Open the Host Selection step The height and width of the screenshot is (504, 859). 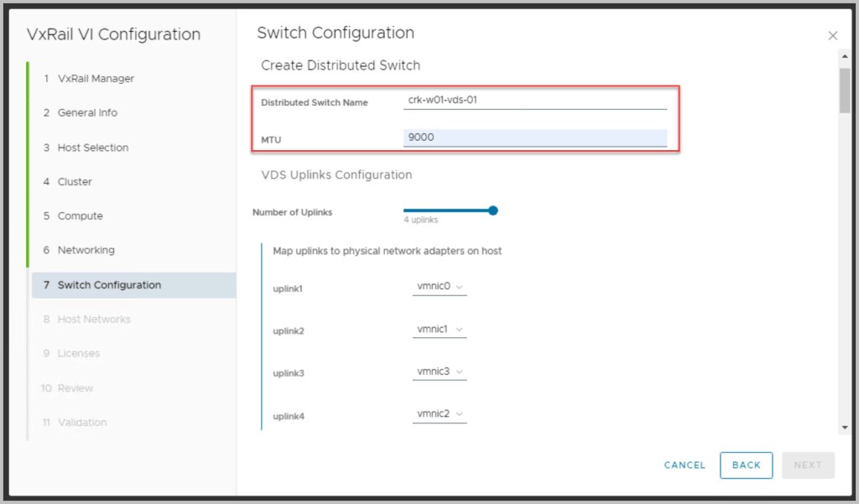(x=92, y=148)
